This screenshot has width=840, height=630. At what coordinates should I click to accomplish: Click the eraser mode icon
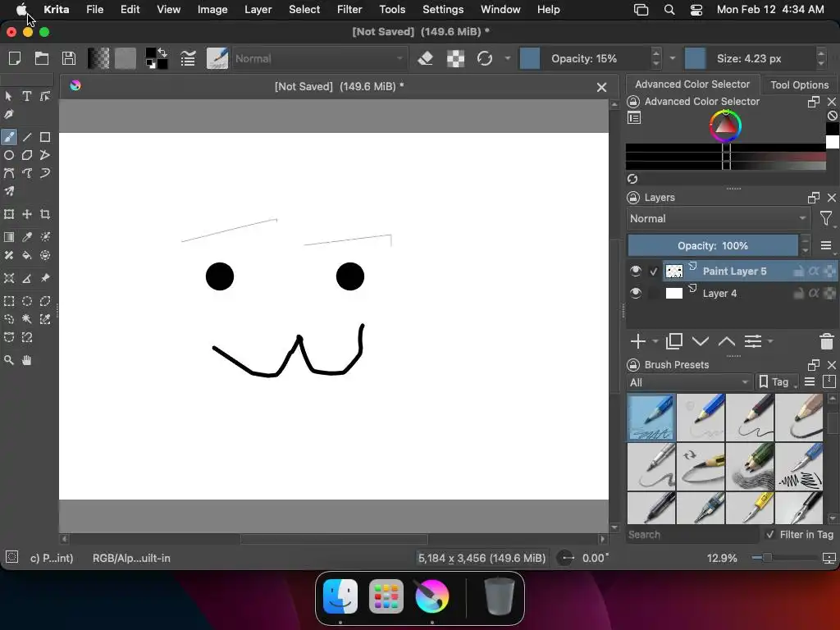coord(425,58)
